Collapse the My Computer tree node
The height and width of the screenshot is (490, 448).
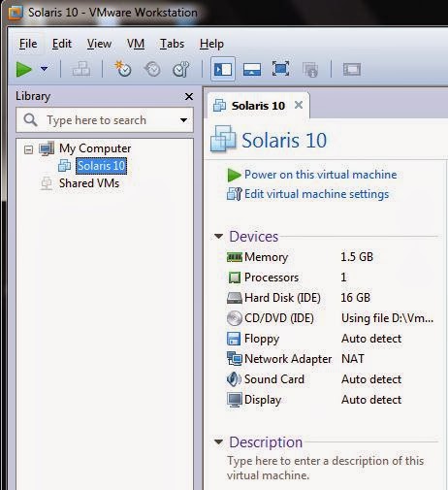(28, 149)
